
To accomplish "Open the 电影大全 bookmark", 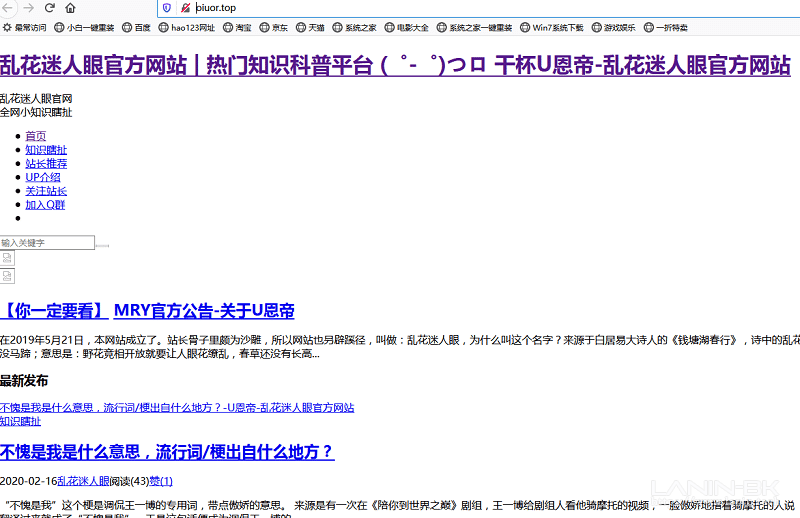I will pos(407,28).
